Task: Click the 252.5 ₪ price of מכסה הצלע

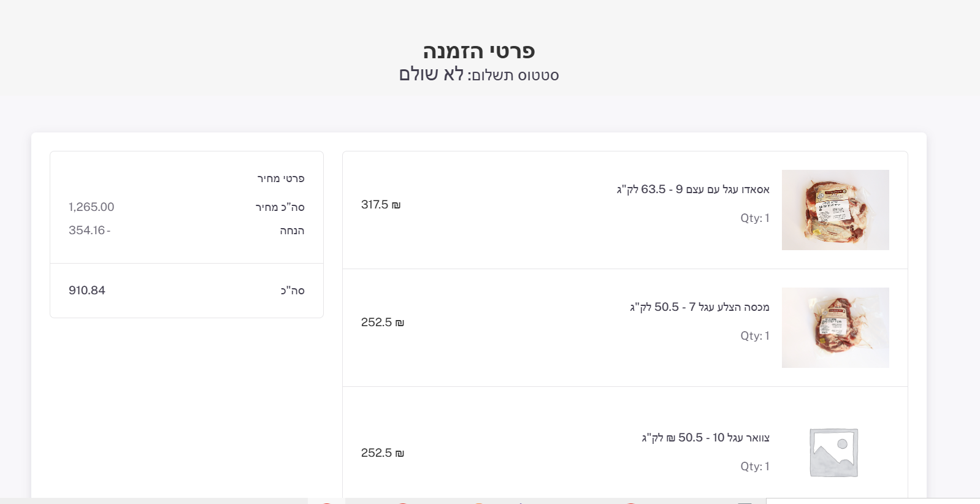Action: point(382,323)
